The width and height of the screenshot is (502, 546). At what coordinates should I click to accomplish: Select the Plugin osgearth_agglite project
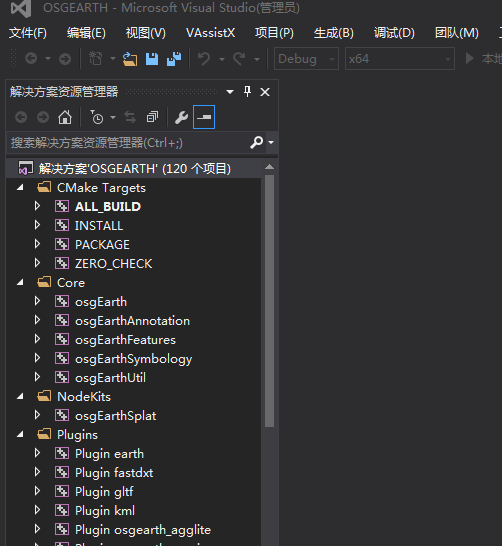click(143, 530)
